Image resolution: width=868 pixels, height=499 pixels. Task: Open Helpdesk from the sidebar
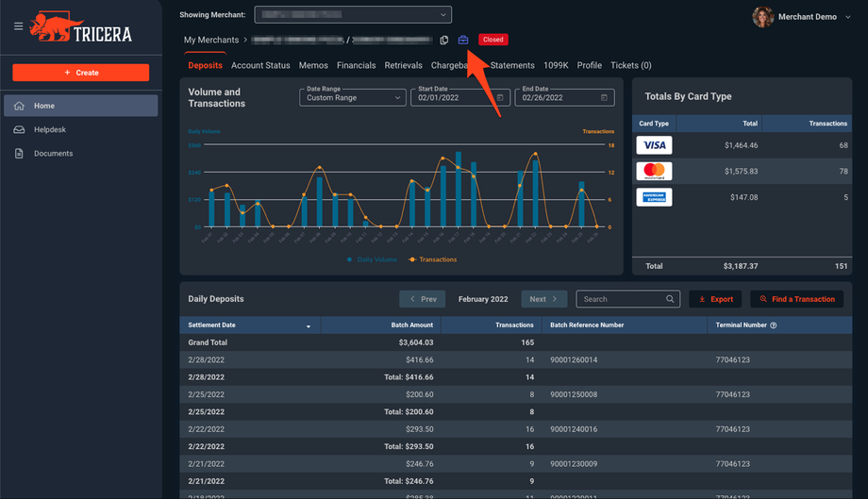50,130
